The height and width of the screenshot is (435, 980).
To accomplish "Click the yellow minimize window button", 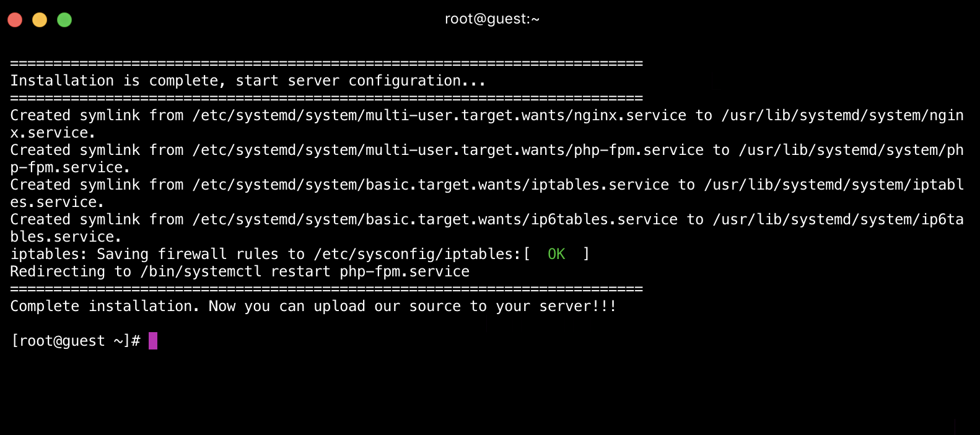I will coord(40,20).
